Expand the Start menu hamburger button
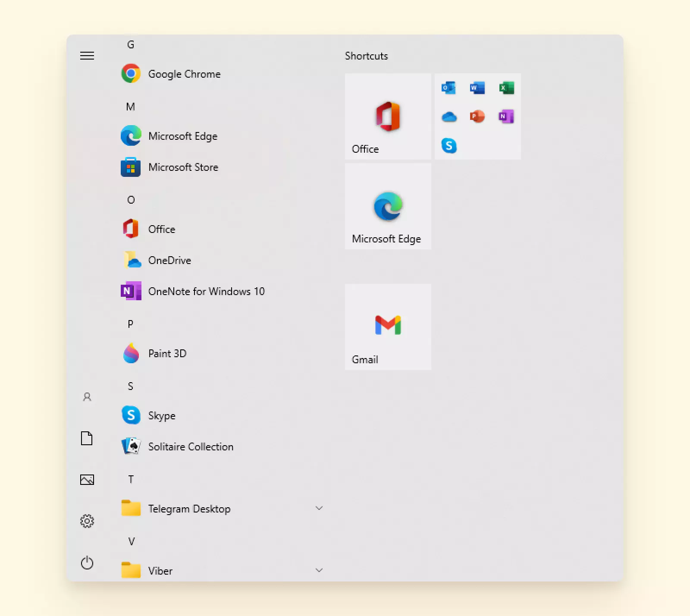The width and height of the screenshot is (690, 616). click(x=87, y=56)
